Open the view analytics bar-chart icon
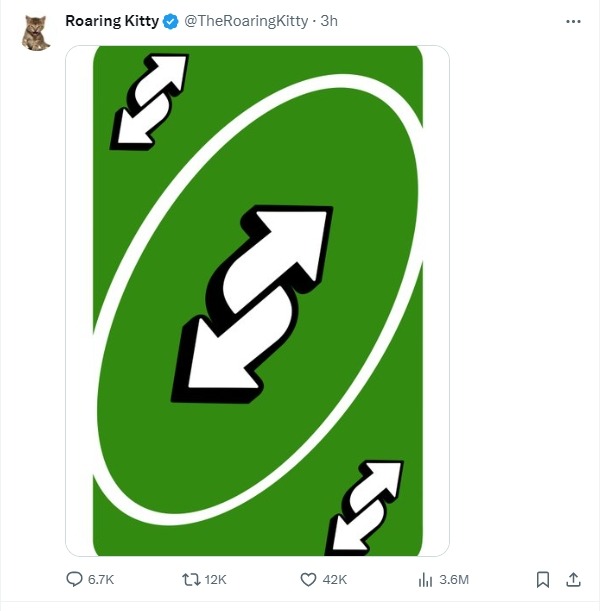This screenshot has width=602, height=611. pos(425,580)
